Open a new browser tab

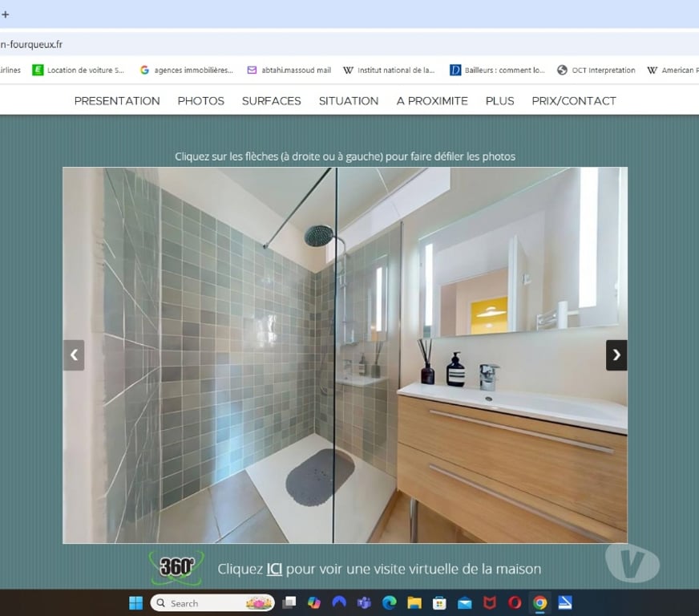click(6, 14)
